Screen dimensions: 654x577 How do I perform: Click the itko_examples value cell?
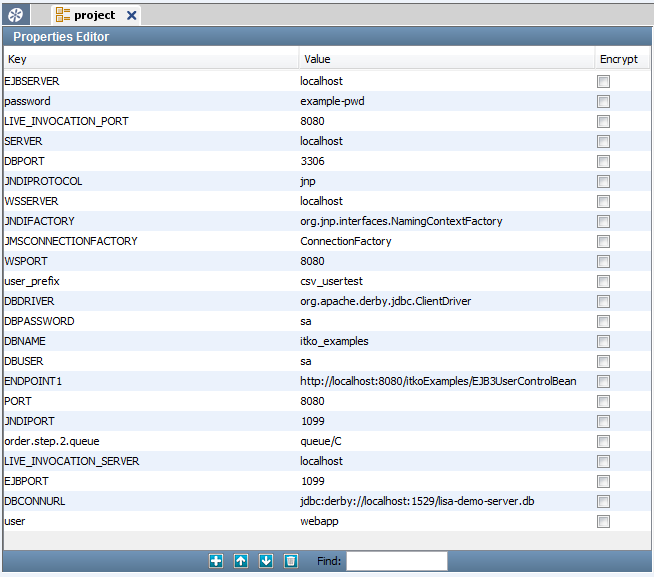pos(446,341)
